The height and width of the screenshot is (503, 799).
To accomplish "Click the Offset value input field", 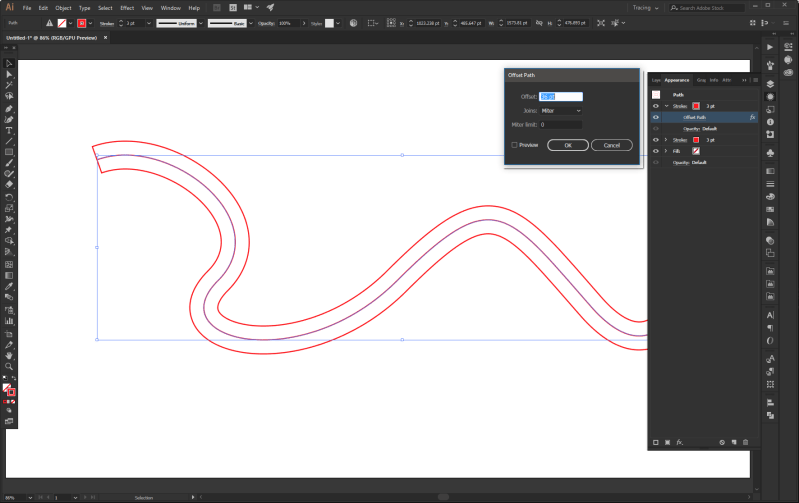I will coord(561,96).
